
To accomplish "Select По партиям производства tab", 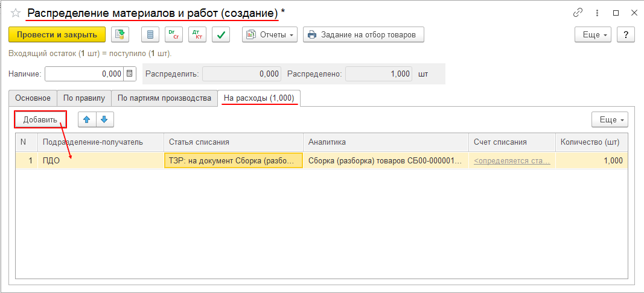I will click(164, 98).
